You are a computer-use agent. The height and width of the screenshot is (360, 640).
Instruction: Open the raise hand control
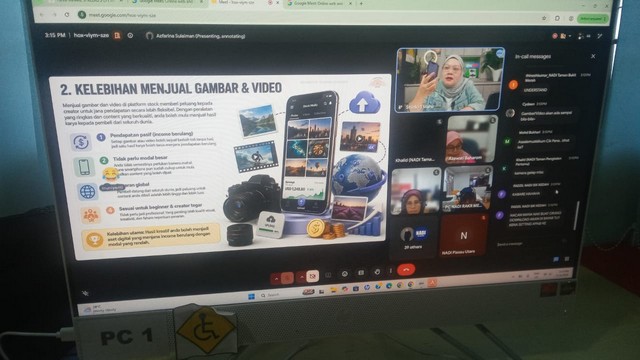(377, 271)
